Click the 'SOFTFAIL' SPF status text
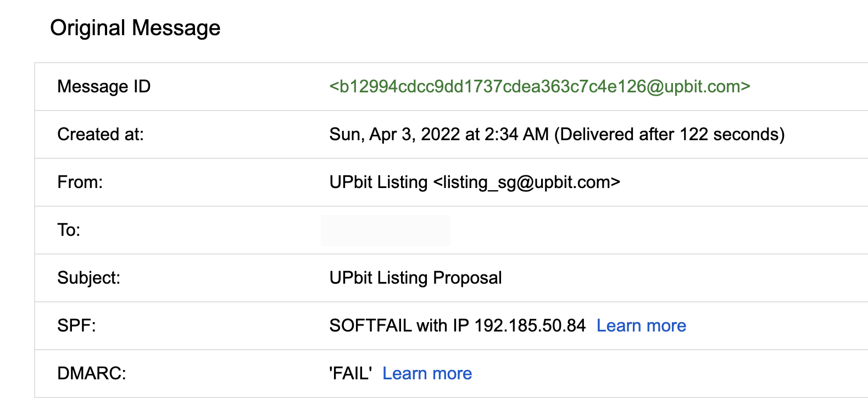This screenshot has width=868, height=420. coord(370,326)
